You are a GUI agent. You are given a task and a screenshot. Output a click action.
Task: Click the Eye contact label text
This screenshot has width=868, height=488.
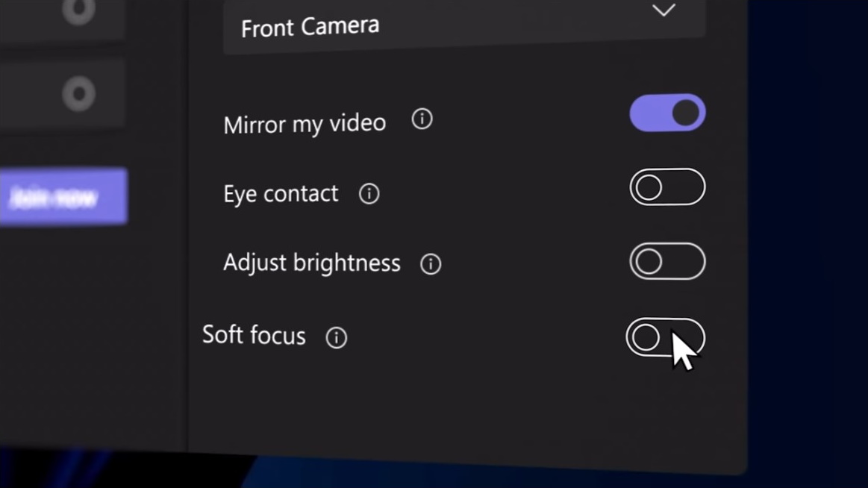tap(281, 194)
